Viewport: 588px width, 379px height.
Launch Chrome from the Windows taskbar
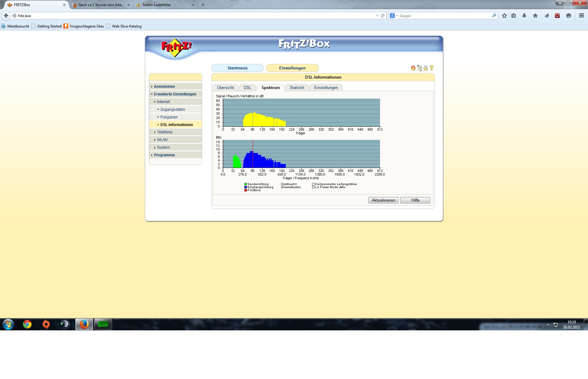click(27, 324)
